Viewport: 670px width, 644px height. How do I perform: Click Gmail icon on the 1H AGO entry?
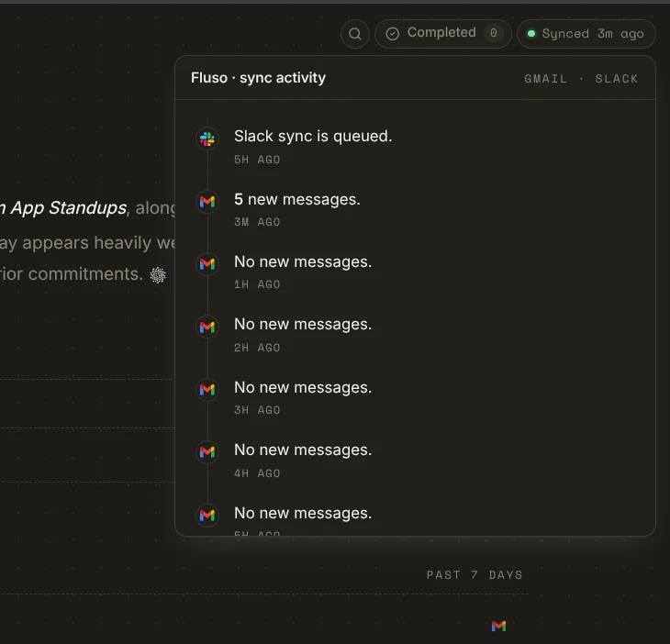[x=207, y=264]
